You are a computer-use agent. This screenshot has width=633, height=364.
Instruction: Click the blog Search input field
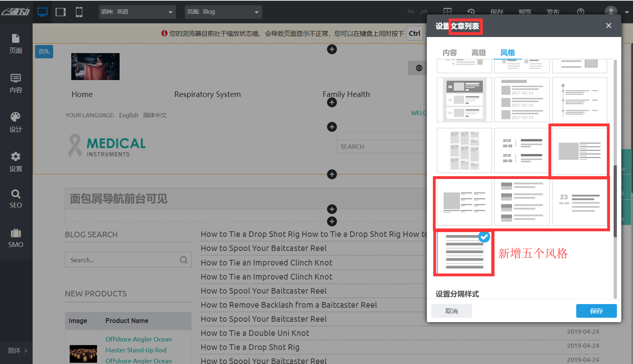(123, 260)
